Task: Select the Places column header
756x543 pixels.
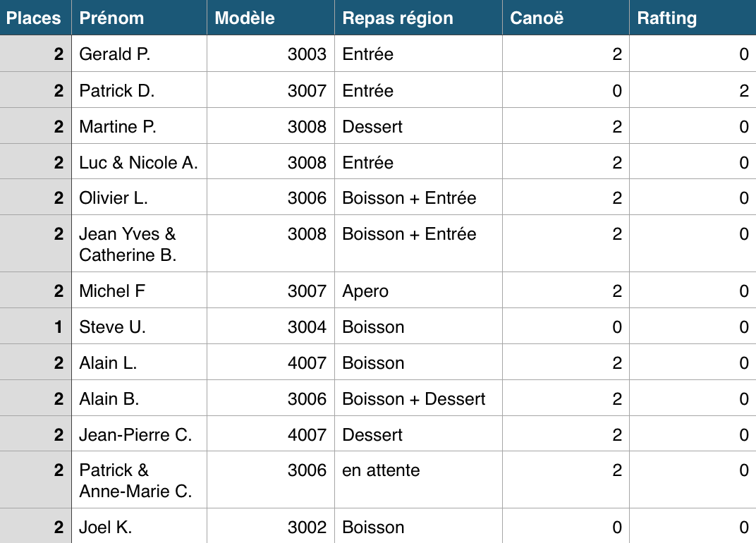Action: point(36,18)
